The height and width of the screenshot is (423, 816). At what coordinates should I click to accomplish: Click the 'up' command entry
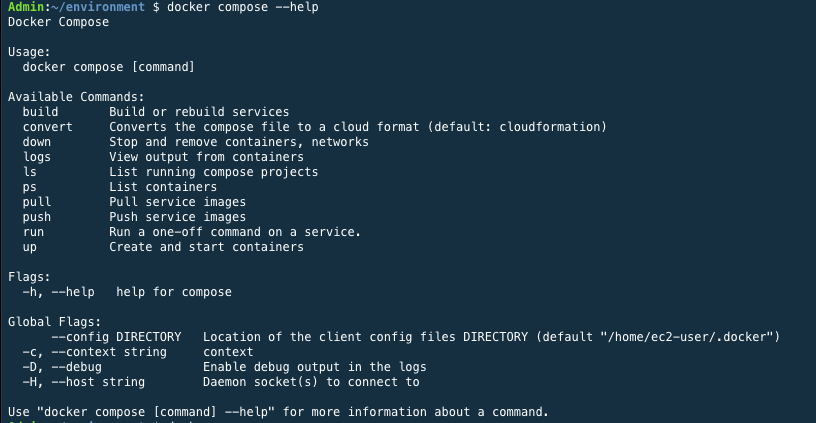click(x=30, y=248)
